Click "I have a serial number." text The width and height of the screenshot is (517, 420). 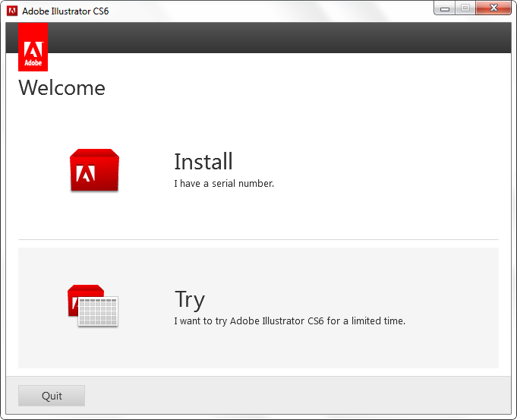pyautogui.click(x=223, y=183)
